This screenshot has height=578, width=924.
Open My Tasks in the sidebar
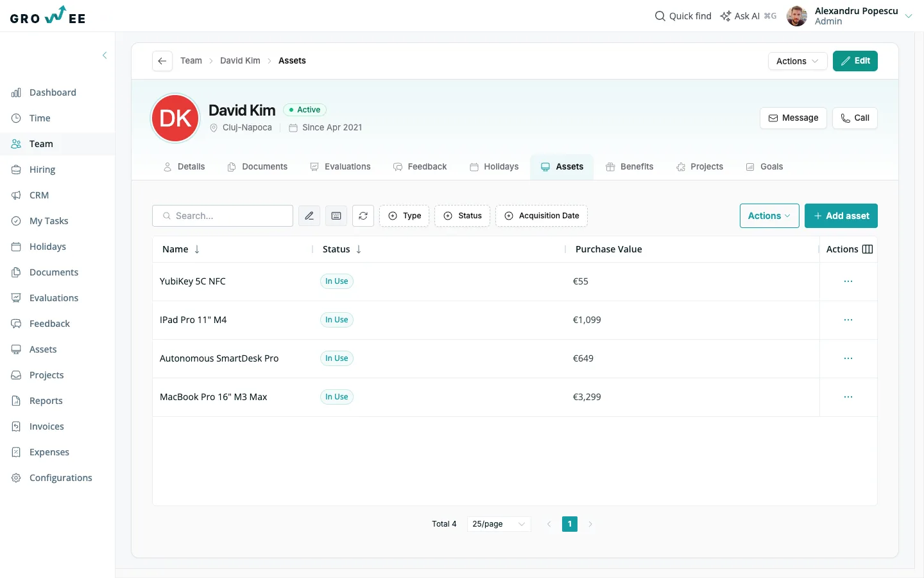click(57, 221)
